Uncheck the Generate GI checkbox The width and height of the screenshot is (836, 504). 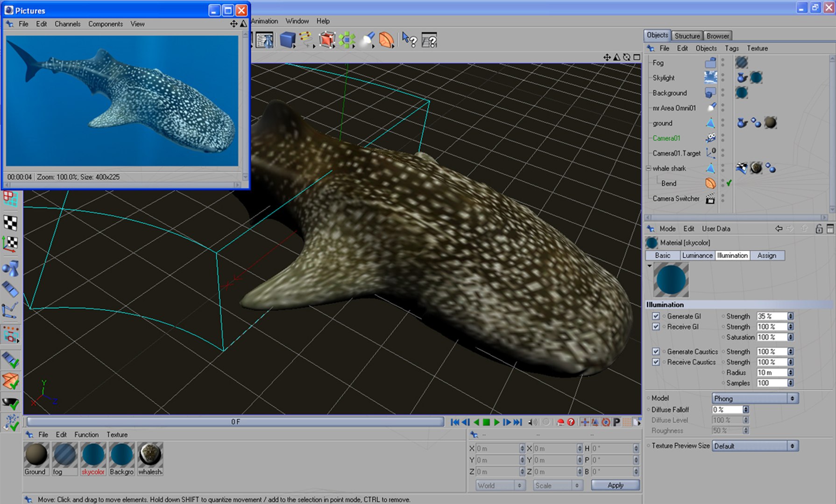tap(656, 316)
